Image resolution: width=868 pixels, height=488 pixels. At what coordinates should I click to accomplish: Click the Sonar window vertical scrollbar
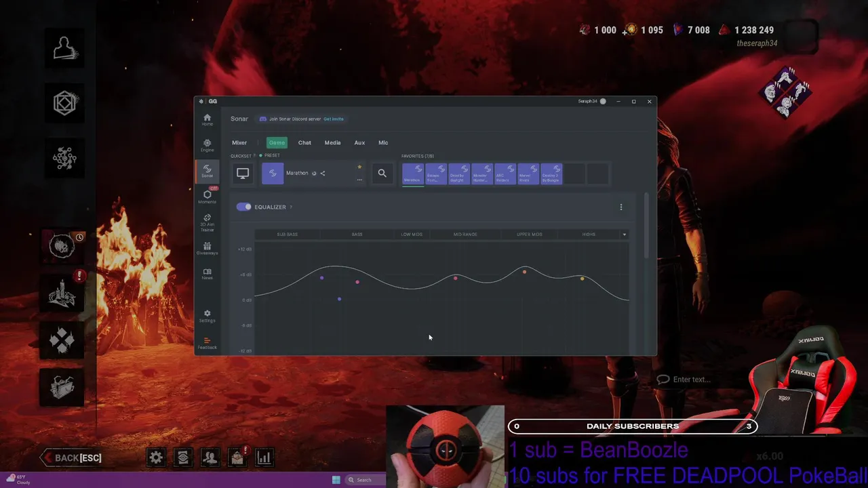click(x=646, y=226)
